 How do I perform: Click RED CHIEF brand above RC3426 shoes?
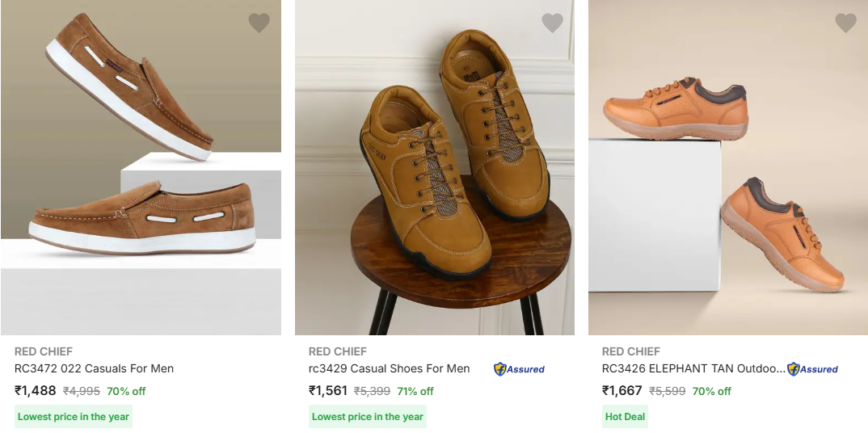point(631,351)
